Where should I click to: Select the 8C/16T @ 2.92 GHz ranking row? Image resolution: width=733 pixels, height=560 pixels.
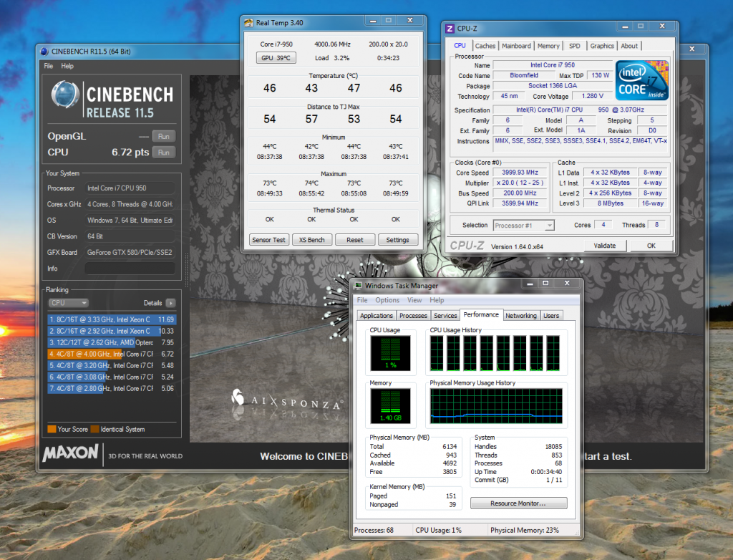click(112, 331)
